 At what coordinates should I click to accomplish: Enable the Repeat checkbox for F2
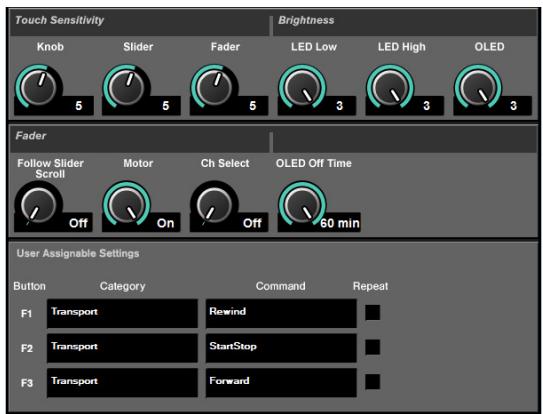(372, 347)
